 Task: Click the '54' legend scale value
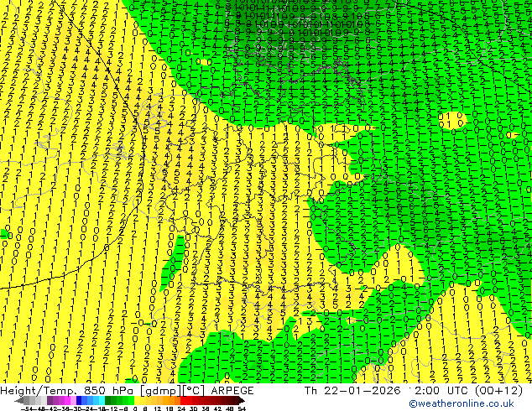243,409
